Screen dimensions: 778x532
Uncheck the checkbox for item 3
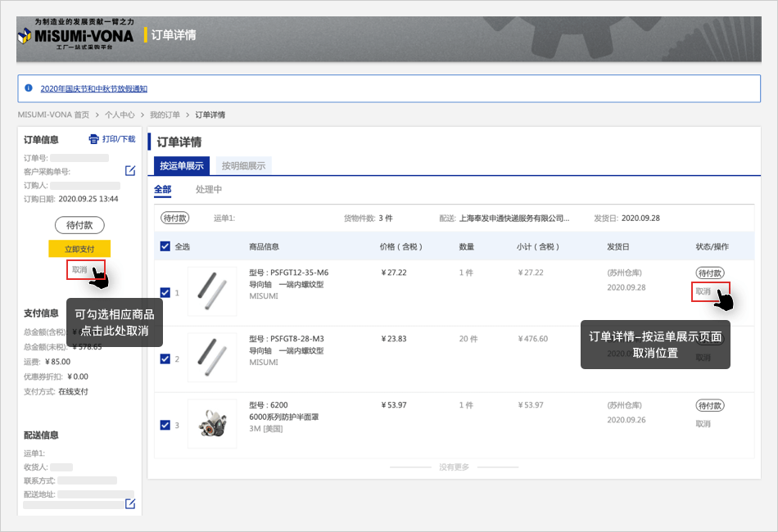coord(165,425)
